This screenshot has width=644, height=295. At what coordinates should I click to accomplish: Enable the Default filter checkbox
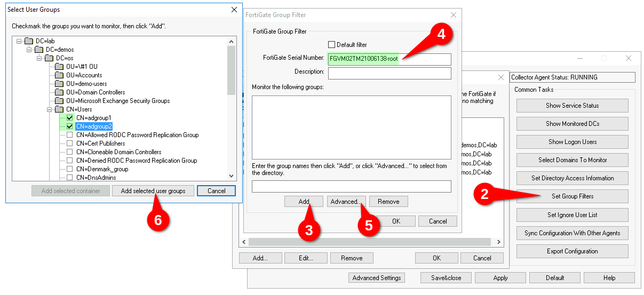tap(332, 45)
